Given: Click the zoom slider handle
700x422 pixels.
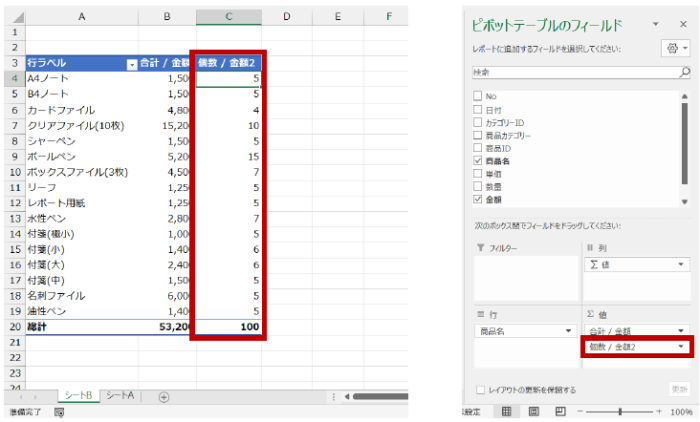Looking at the screenshot, I should pos(621,411).
